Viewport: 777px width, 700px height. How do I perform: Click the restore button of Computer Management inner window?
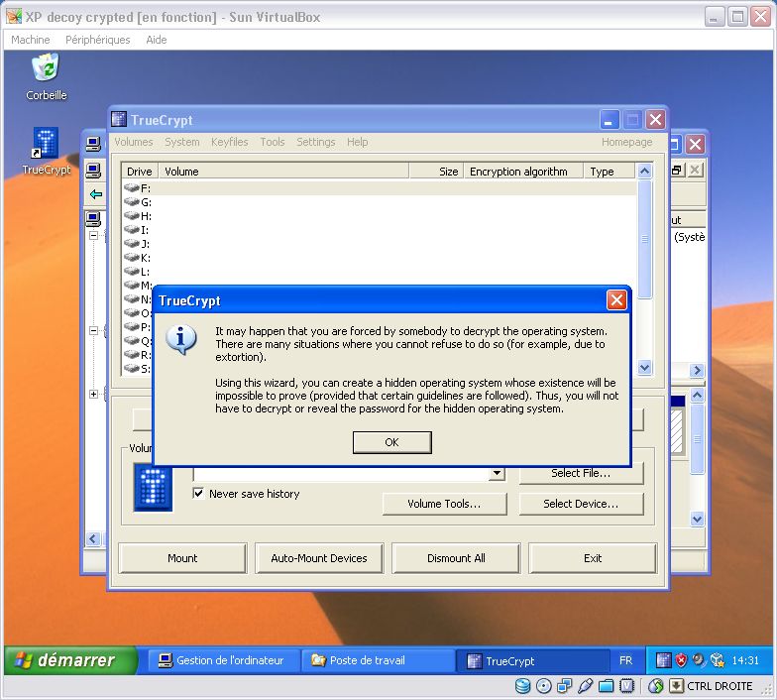(x=677, y=171)
